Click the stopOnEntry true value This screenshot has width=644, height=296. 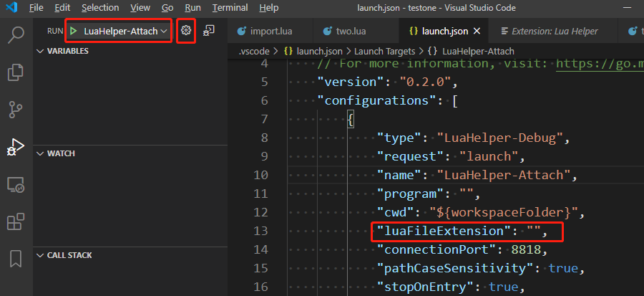(503, 287)
